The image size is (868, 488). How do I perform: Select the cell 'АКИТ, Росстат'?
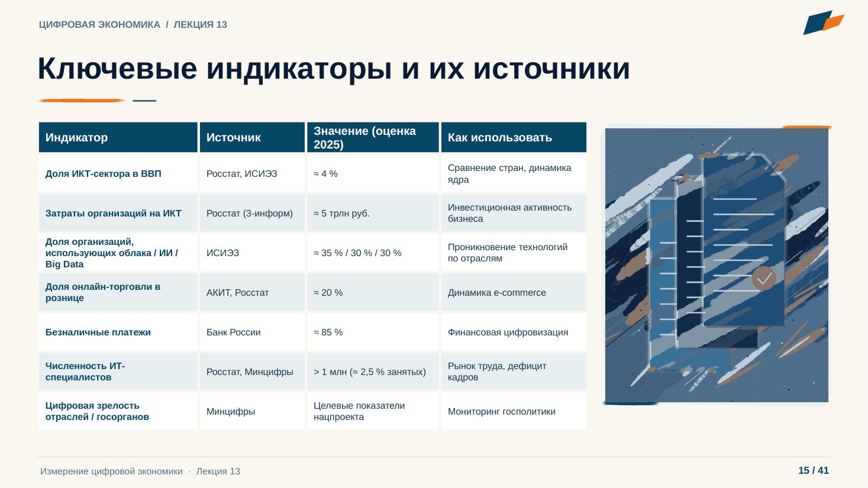point(252,293)
